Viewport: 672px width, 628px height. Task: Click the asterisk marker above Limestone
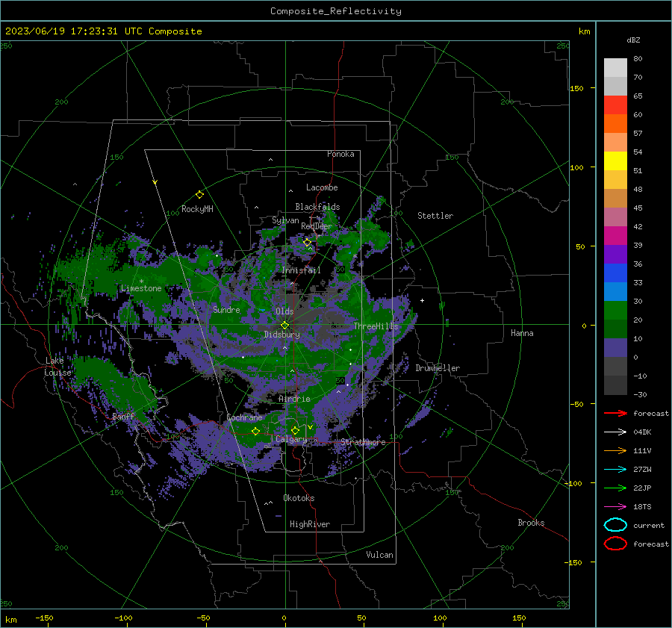point(141,282)
